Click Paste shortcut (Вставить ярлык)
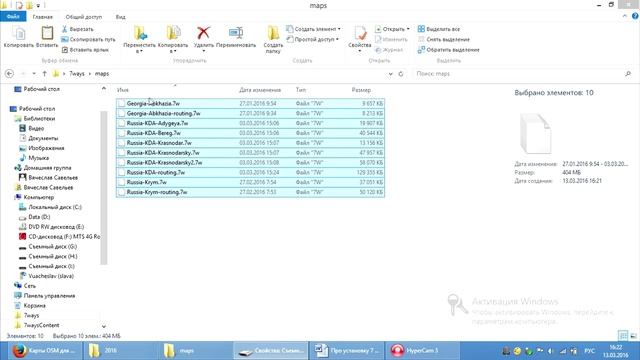Image resolution: width=640 pixels, height=360 pixels. click(x=85, y=50)
